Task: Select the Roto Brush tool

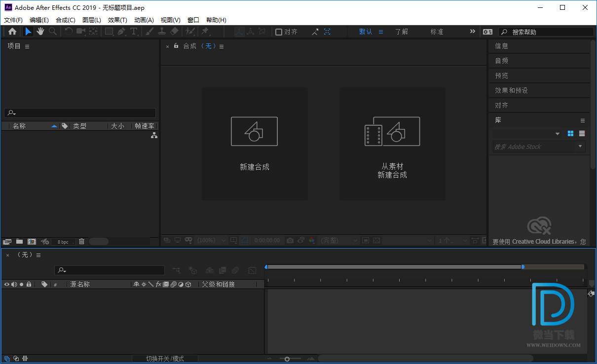Action: click(190, 32)
